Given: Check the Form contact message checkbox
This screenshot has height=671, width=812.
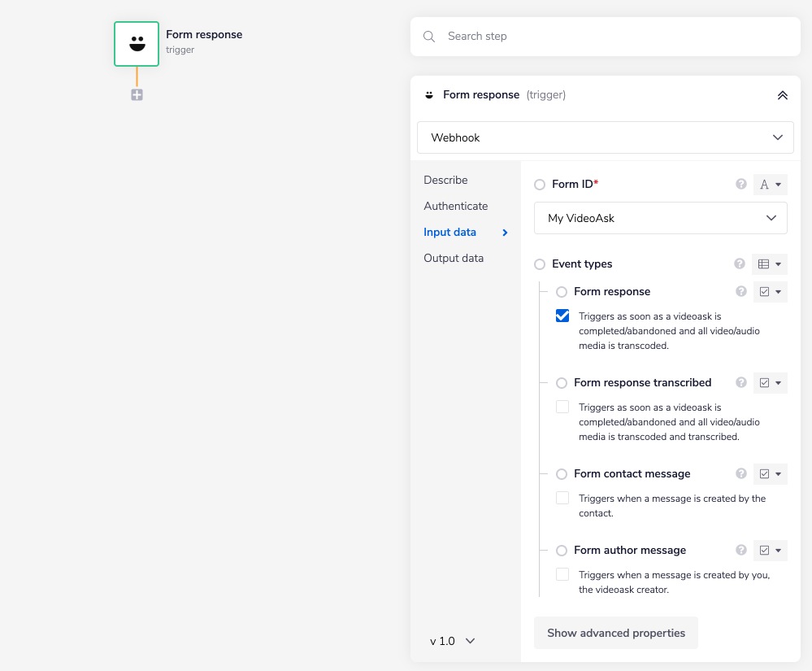Looking at the screenshot, I should click(x=562, y=499).
